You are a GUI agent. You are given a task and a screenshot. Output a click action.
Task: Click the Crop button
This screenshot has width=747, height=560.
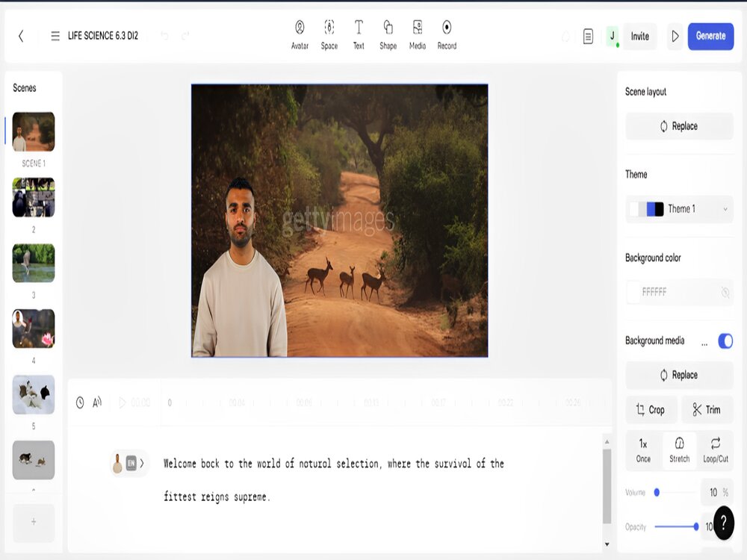(x=651, y=409)
